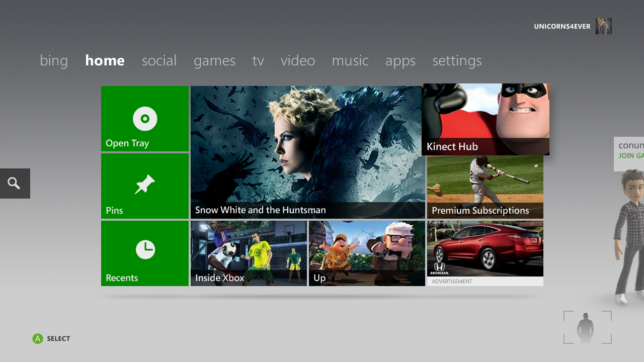Click the Recents clock icon
Viewport: 644px width, 362px height.
click(x=145, y=249)
